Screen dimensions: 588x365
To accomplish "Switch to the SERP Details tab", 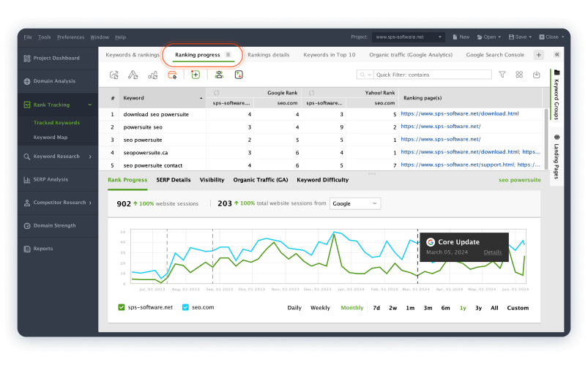I will (174, 180).
